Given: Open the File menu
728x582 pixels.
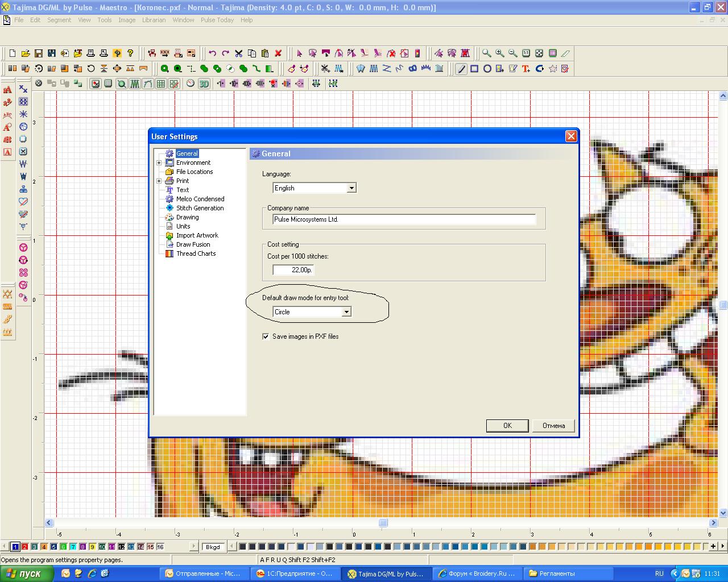Looking at the screenshot, I should coord(19,20).
